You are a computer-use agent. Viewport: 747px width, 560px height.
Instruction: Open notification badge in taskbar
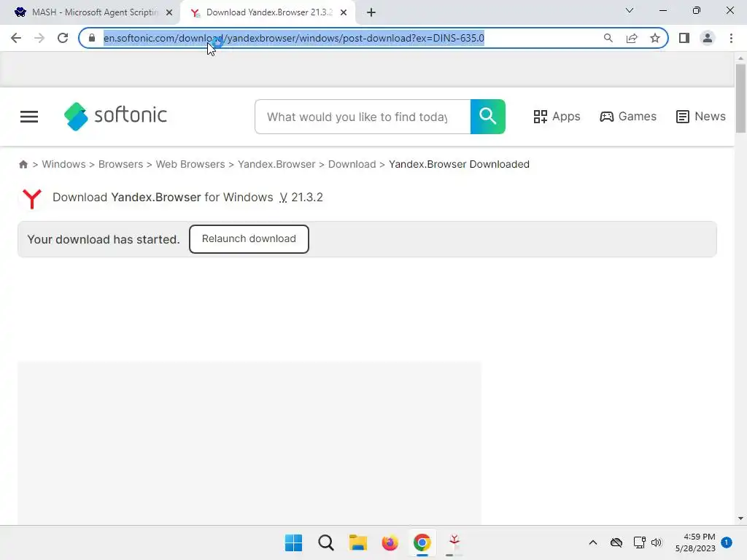727,542
